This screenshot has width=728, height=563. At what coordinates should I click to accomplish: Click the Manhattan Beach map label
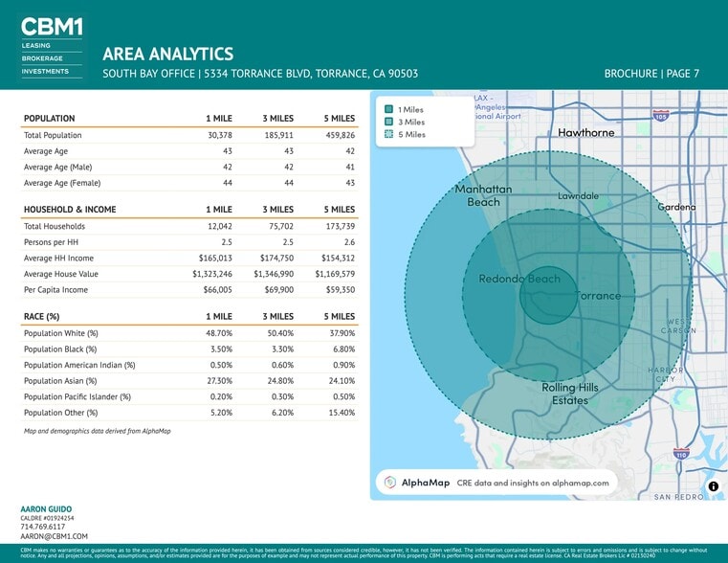(484, 195)
